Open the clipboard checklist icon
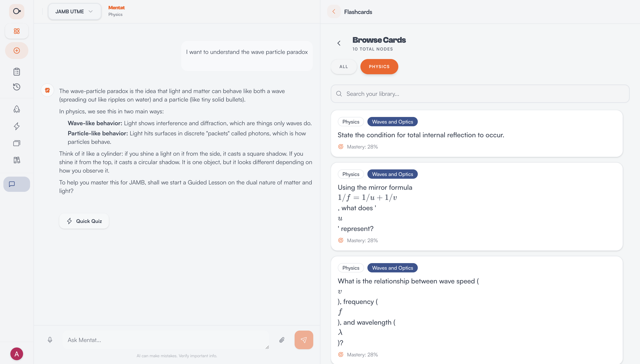This screenshot has height=364, width=640. tap(17, 72)
